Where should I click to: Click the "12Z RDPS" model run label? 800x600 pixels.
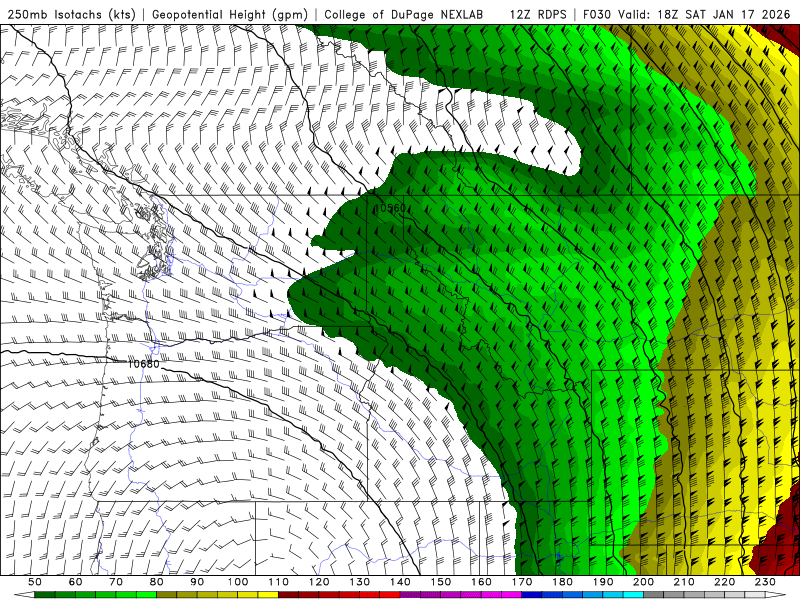[x=538, y=14]
